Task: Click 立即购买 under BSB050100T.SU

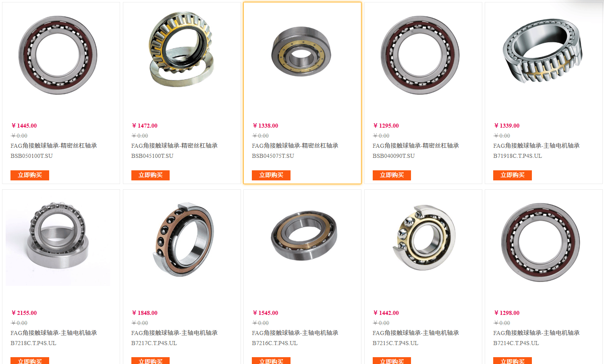Action: pos(30,175)
